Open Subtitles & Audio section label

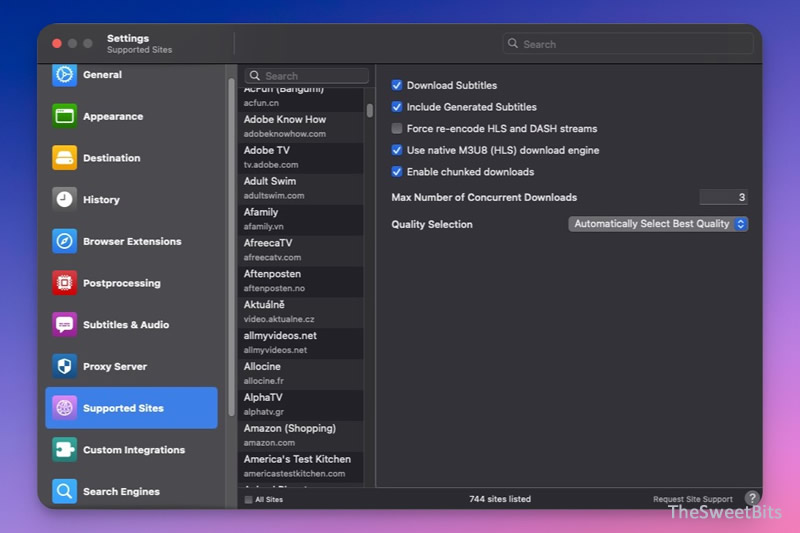click(x=126, y=325)
